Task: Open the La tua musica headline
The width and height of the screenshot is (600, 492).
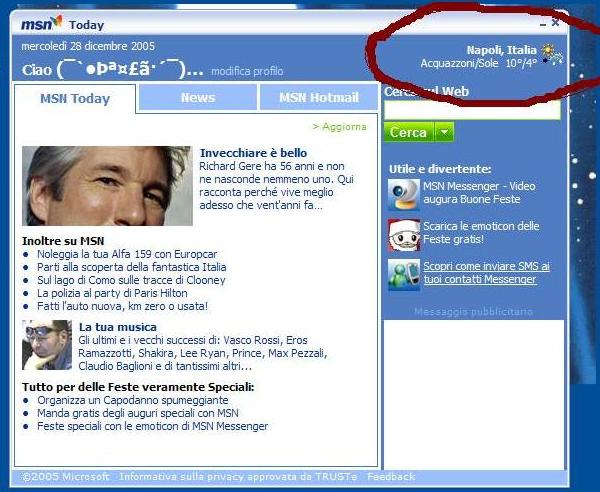Action: point(117,327)
